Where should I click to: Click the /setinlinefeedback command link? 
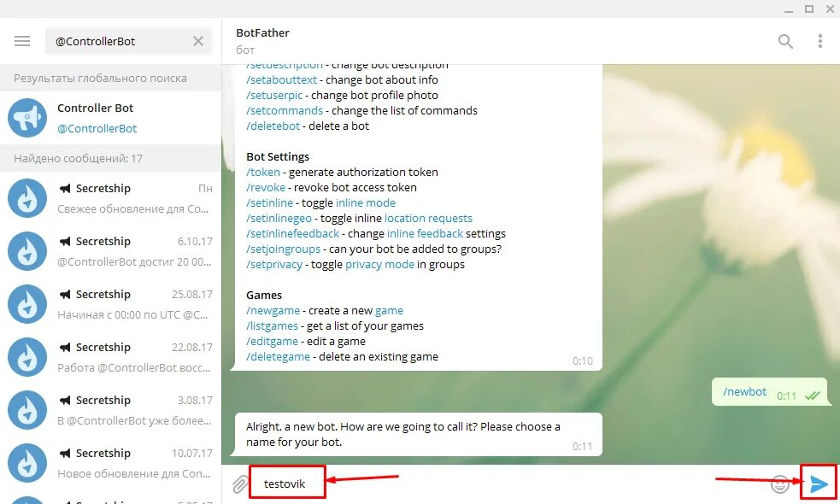292,233
